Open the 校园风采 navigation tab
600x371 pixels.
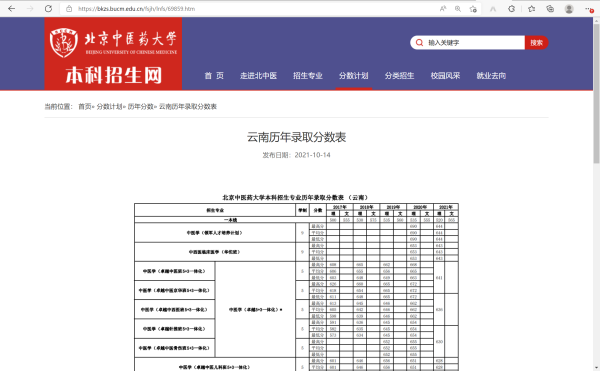[x=445, y=76]
